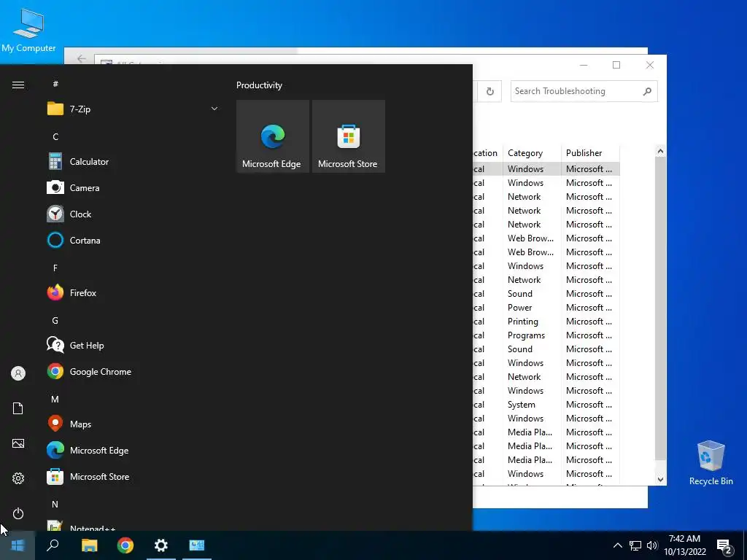
Task: Select the My Computer desktop icon
Action: tap(28, 31)
